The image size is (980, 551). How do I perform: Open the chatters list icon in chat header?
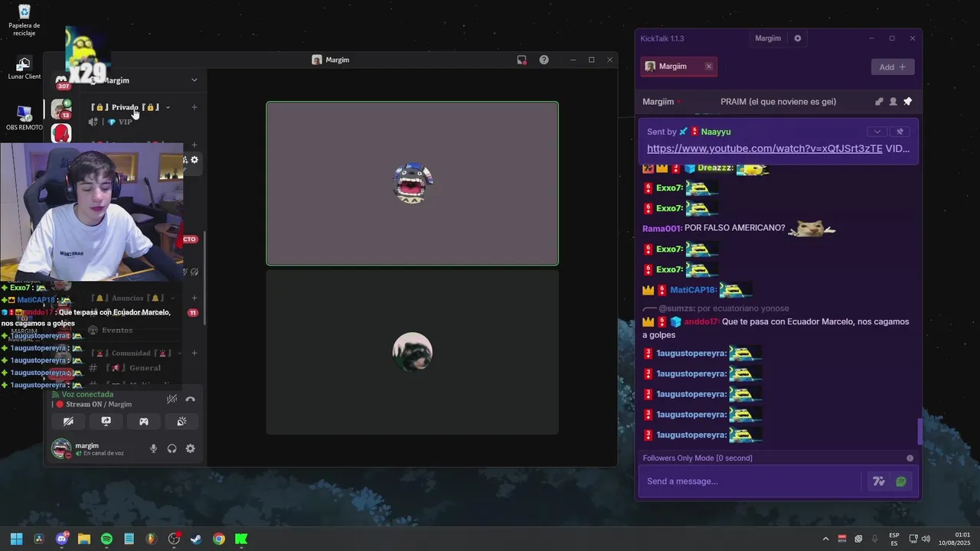tap(893, 102)
